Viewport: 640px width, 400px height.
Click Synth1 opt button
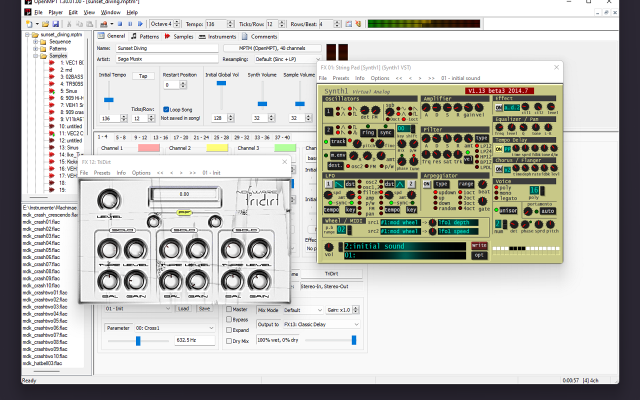click(479, 255)
